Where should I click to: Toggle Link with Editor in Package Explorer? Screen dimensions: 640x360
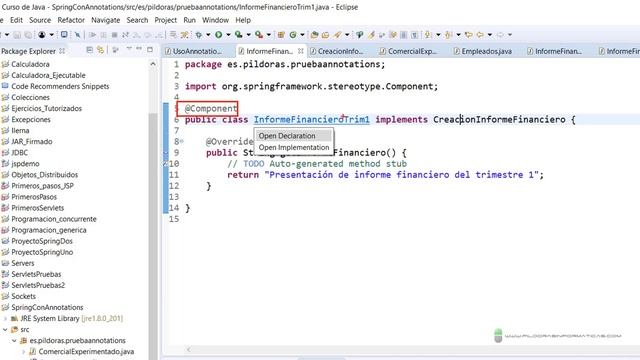click(100, 50)
